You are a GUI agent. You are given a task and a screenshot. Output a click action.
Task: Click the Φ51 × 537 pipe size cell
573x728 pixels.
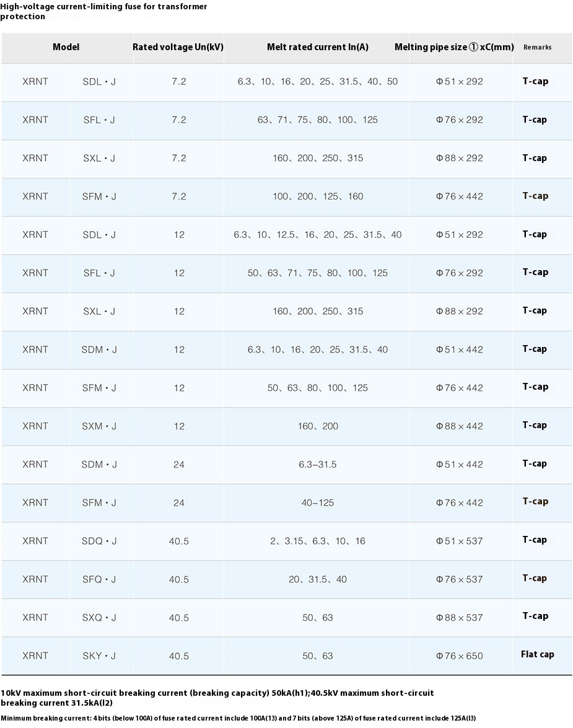(460, 541)
